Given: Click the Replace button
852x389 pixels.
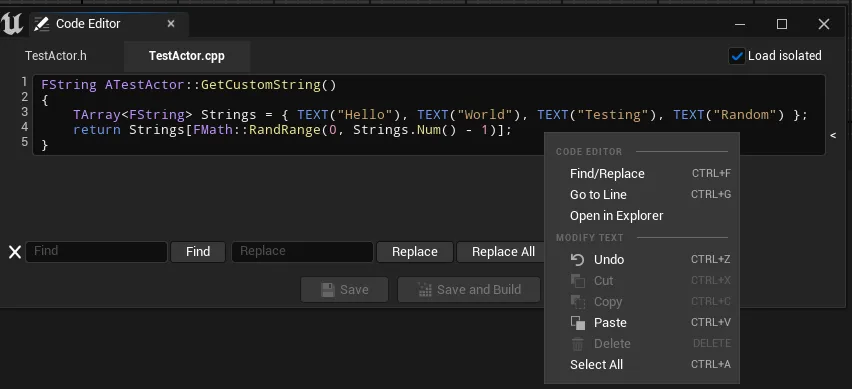Looking at the screenshot, I should click(x=415, y=252).
